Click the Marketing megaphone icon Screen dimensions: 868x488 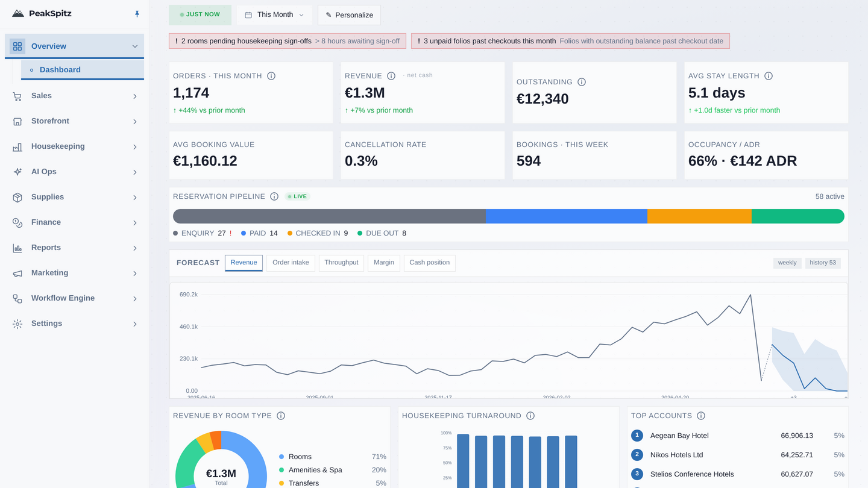pos(17,273)
